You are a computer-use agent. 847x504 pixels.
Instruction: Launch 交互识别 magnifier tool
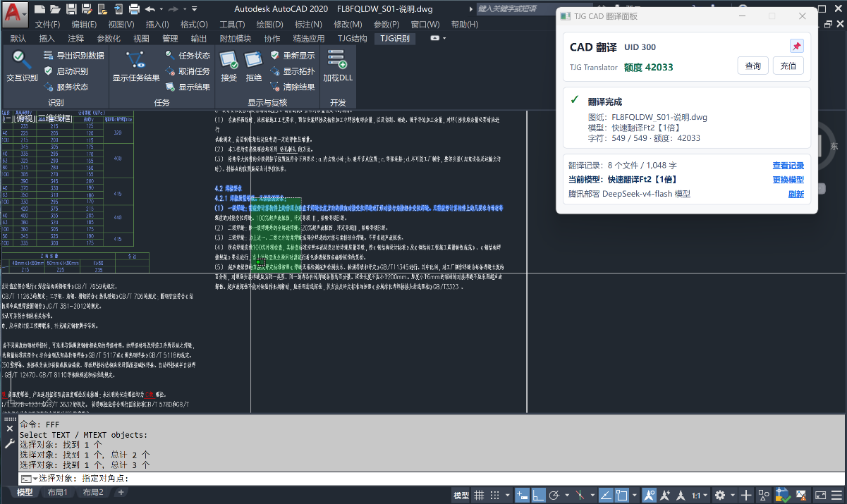(22, 67)
